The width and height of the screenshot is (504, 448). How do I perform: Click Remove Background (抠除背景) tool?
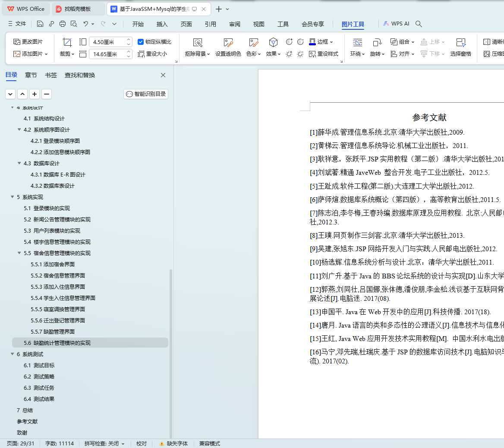(197, 47)
